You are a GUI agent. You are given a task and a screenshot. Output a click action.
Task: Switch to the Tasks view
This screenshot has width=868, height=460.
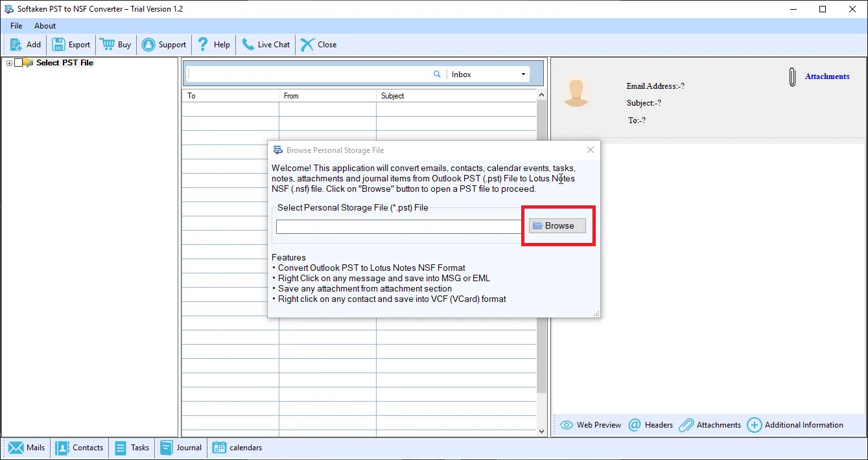pyautogui.click(x=132, y=448)
